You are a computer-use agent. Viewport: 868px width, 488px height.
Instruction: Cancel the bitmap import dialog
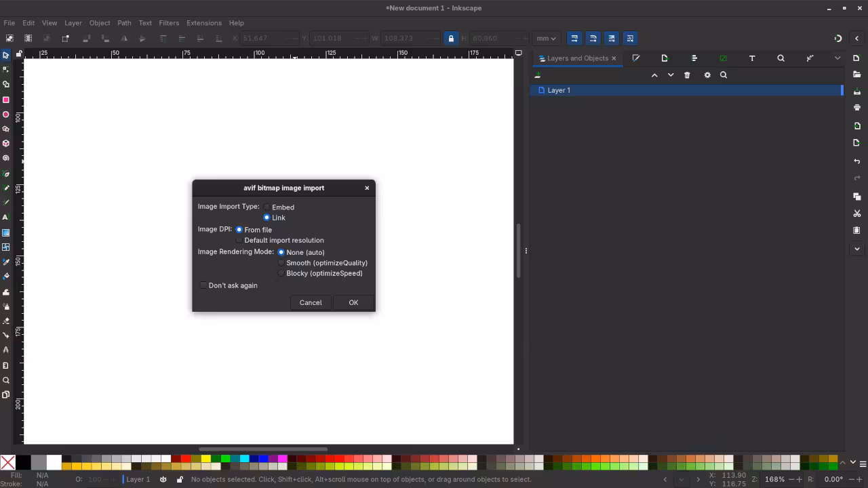coord(311,302)
